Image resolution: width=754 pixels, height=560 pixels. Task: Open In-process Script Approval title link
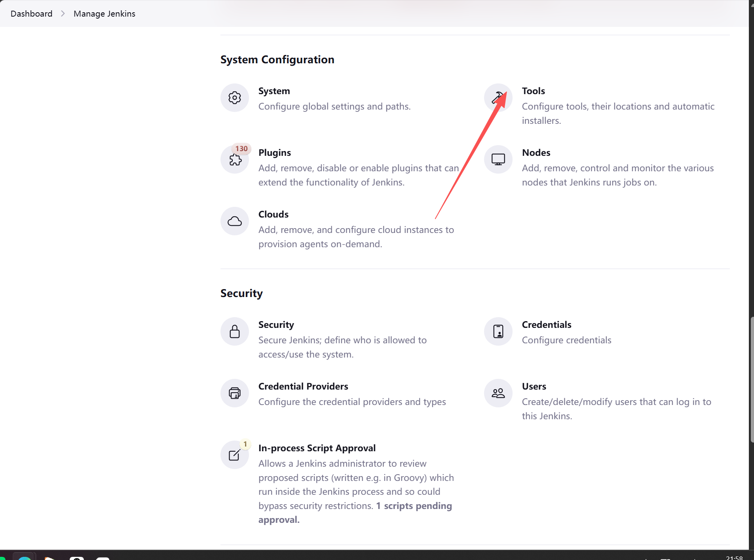click(x=317, y=448)
